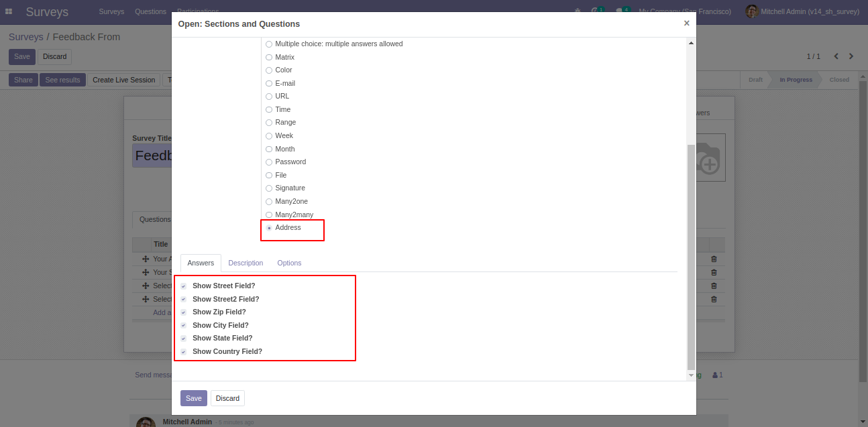Select the Matrix question type
Screen dimensions: 868x427
point(269,57)
